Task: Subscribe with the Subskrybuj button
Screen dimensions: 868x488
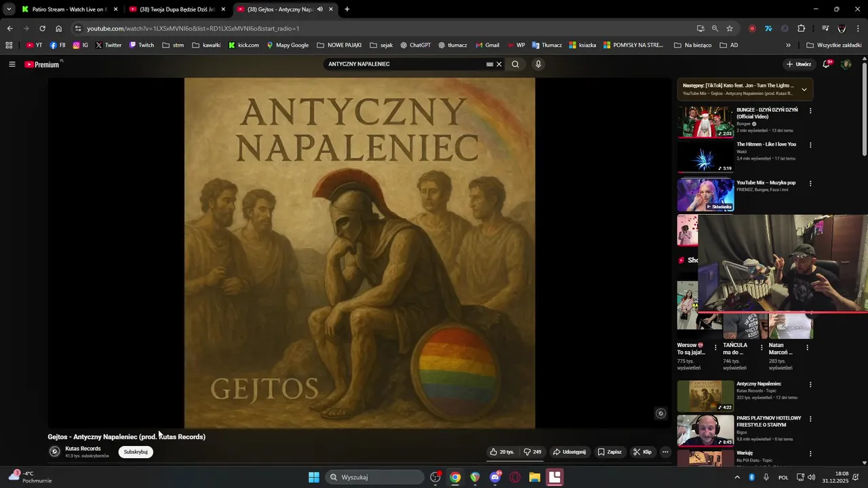Action: [x=136, y=452]
